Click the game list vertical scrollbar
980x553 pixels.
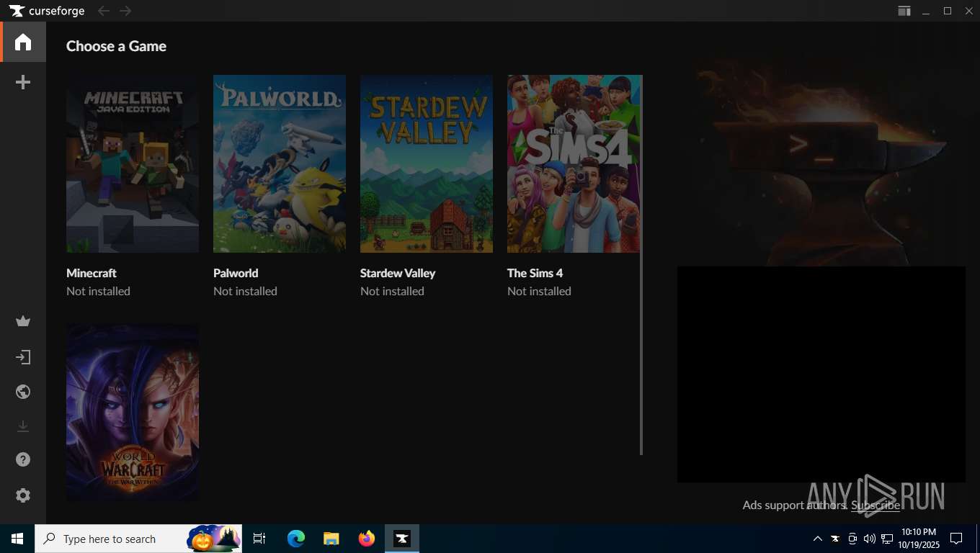point(641,265)
